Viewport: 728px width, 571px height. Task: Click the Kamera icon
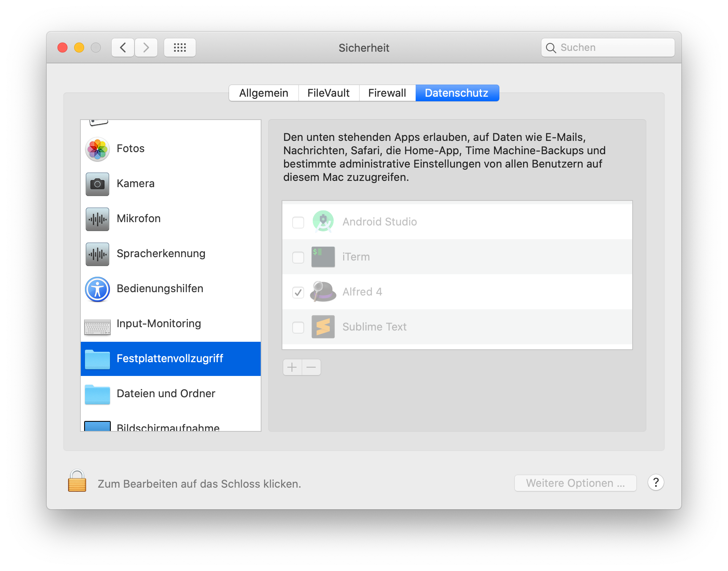pos(97,184)
